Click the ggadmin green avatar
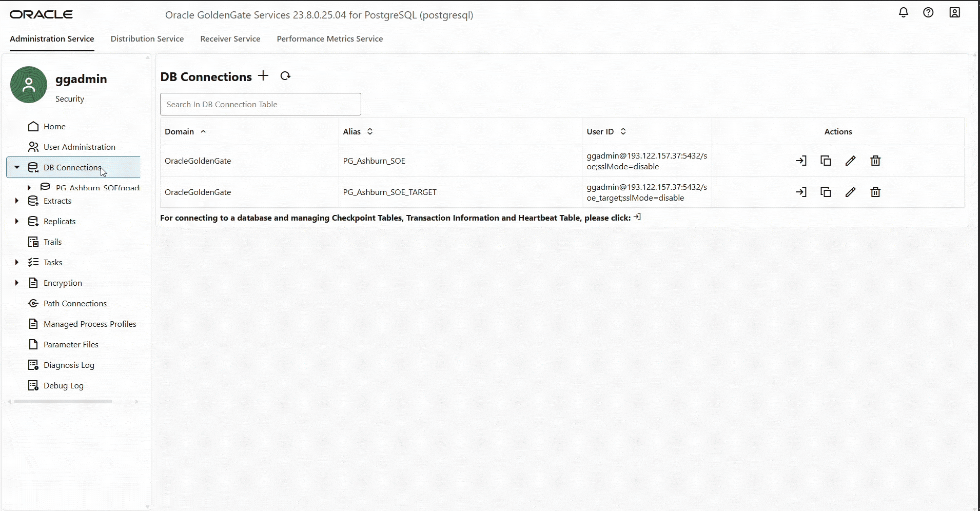Image resolution: width=980 pixels, height=511 pixels. click(29, 85)
